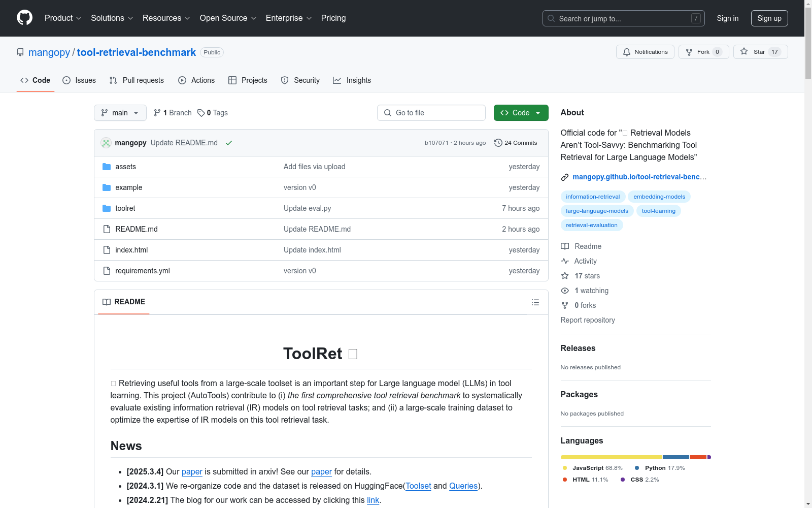
Task: View commit status green checkmark
Action: coord(229,143)
